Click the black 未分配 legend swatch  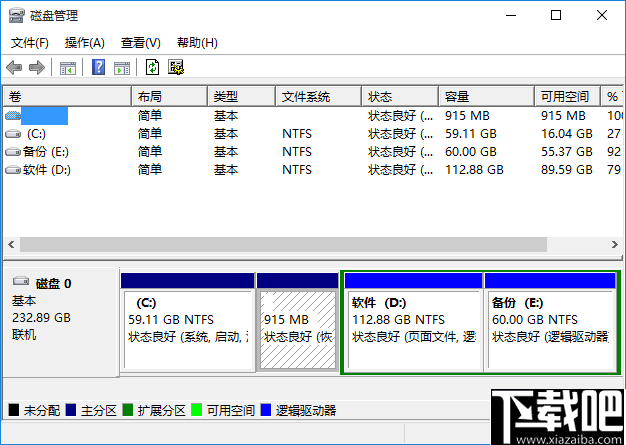tap(14, 410)
